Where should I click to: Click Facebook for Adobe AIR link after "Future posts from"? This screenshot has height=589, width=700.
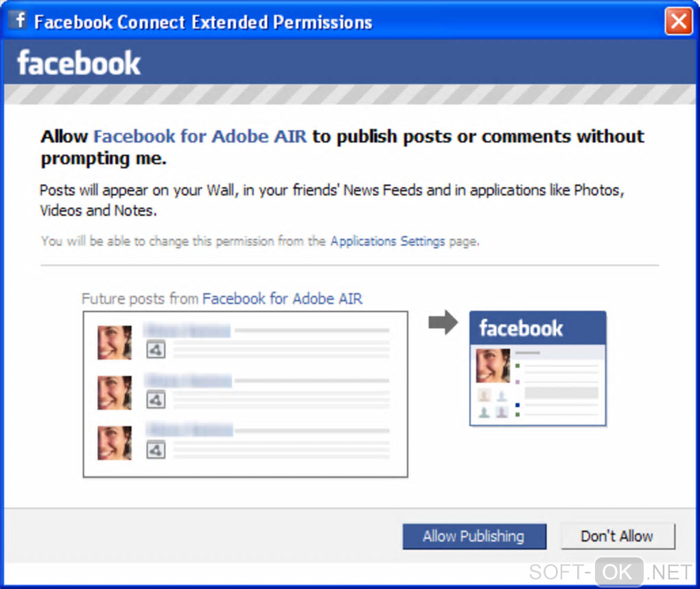coord(282,299)
